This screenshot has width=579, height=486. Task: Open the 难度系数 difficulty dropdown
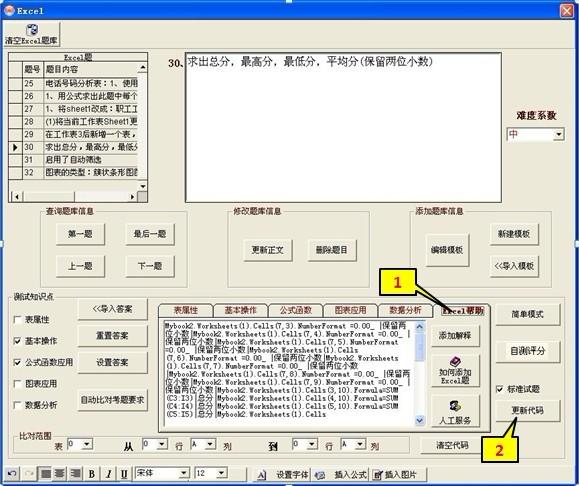pyautogui.click(x=559, y=134)
